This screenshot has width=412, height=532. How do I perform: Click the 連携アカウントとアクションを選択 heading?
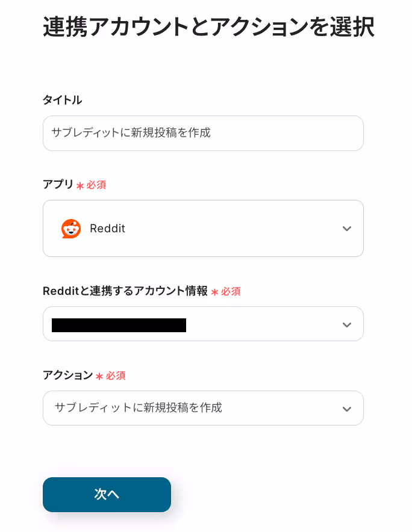coord(208,27)
